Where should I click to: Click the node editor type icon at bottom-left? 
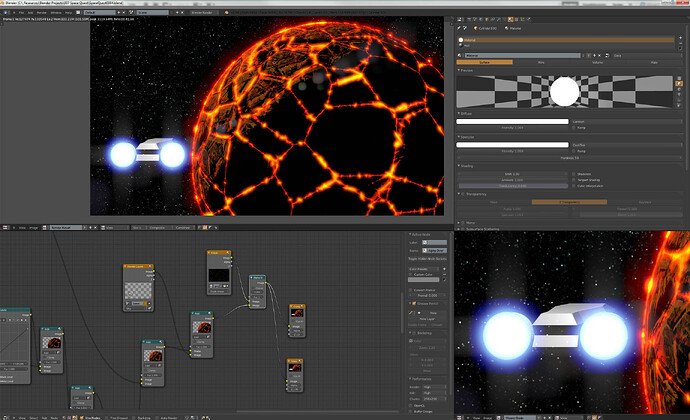(x=5, y=417)
